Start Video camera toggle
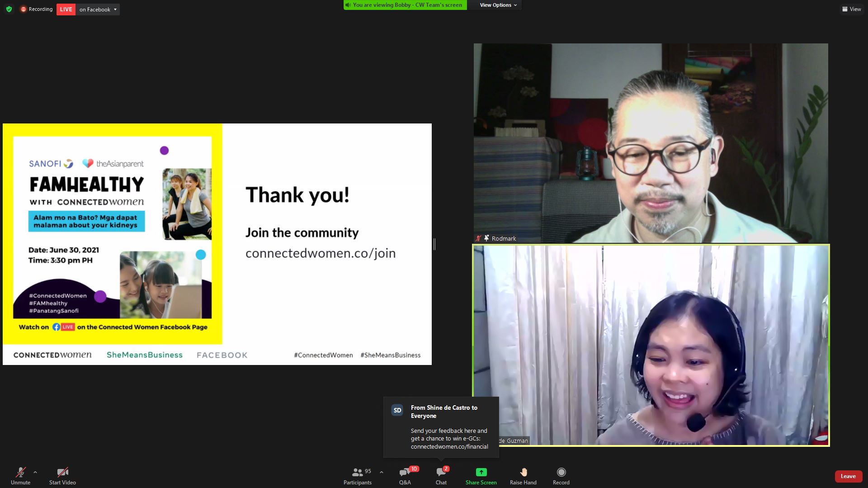 62,476
